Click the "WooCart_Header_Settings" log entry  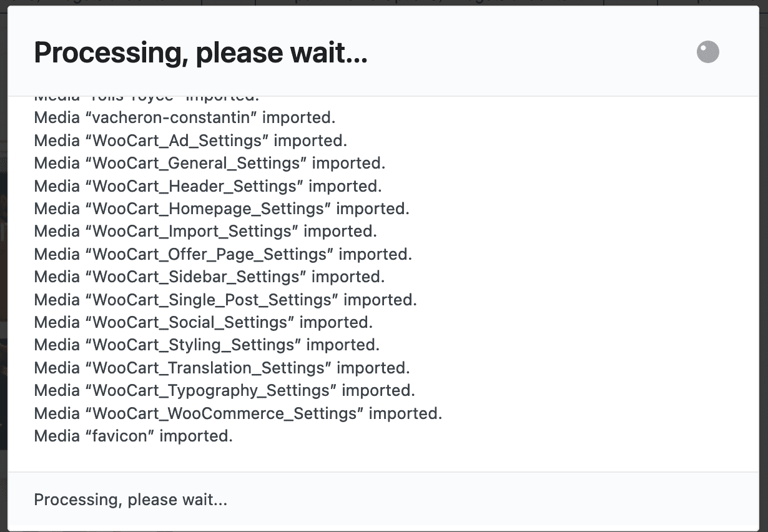[x=207, y=186]
